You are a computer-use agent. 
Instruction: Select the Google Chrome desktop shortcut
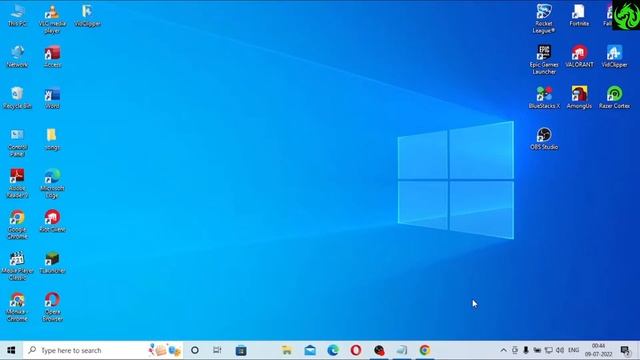click(18, 224)
